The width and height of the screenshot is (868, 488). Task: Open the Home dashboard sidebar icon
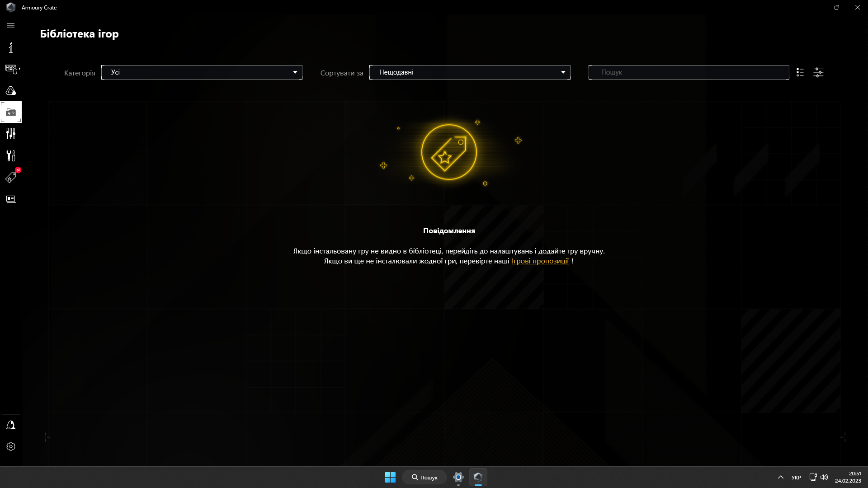click(11, 47)
